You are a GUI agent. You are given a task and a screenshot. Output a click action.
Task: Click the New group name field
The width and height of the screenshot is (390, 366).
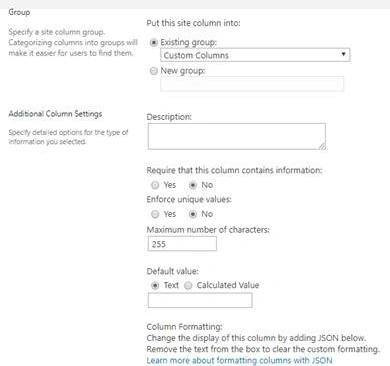tap(252, 84)
